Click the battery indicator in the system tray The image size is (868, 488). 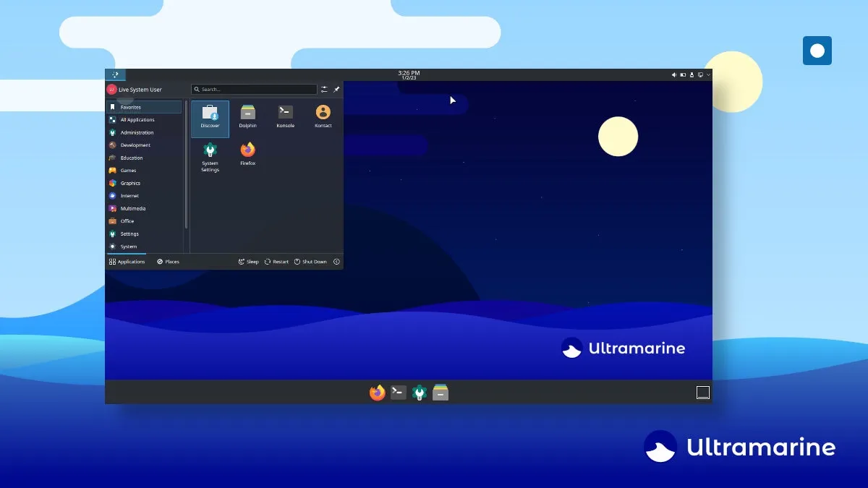(683, 75)
